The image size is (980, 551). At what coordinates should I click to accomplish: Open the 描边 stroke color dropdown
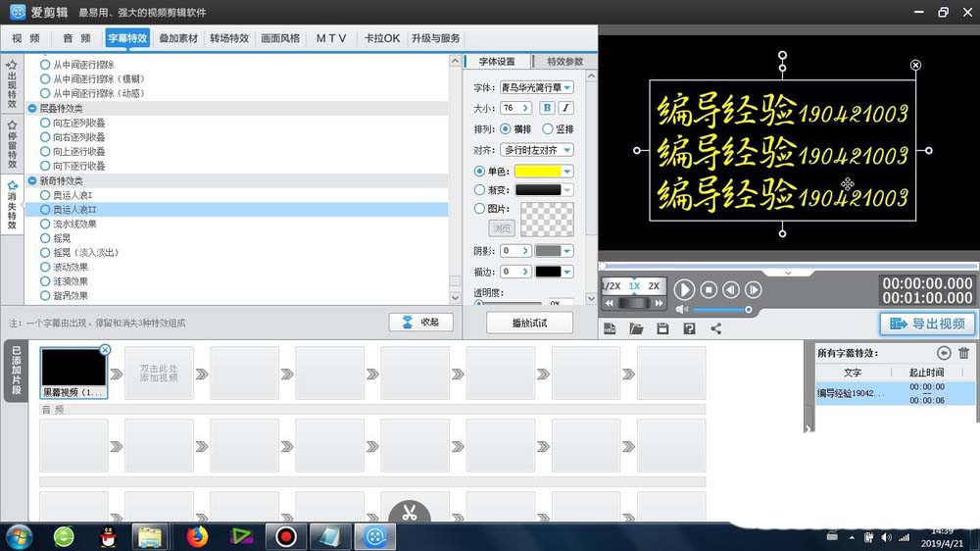point(566,272)
